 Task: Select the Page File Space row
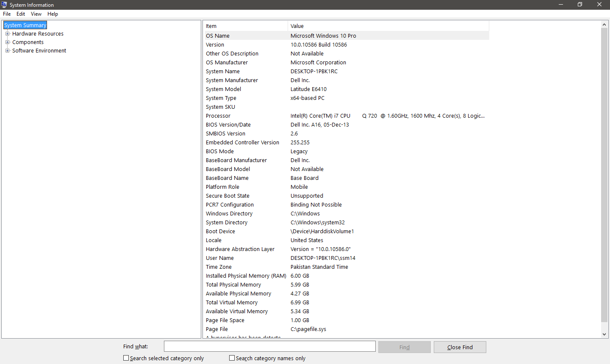click(346, 320)
